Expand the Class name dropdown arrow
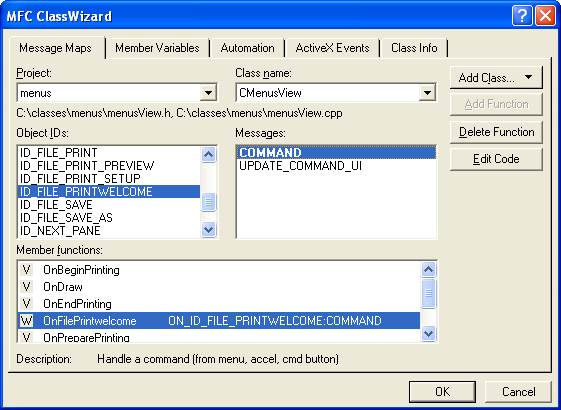Image resolution: width=561 pixels, height=410 pixels. pyautogui.click(x=427, y=93)
